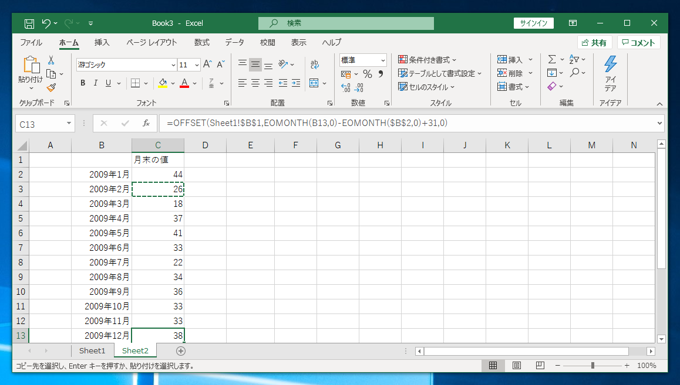Toggle middle vertical alignment
Image resolution: width=680 pixels, height=385 pixels.
pos(255,65)
